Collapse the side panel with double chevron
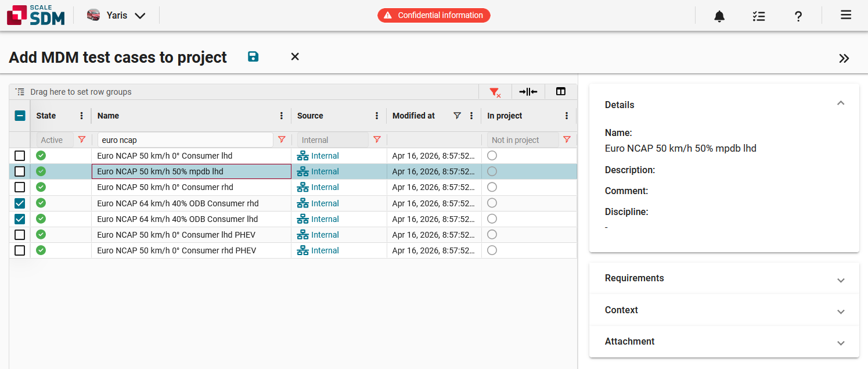 point(844,58)
